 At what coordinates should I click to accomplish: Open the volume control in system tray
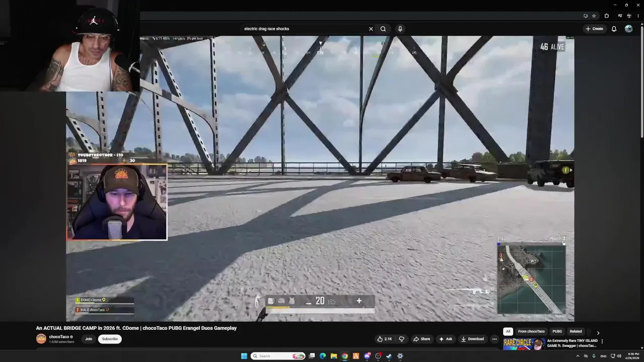(619, 356)
